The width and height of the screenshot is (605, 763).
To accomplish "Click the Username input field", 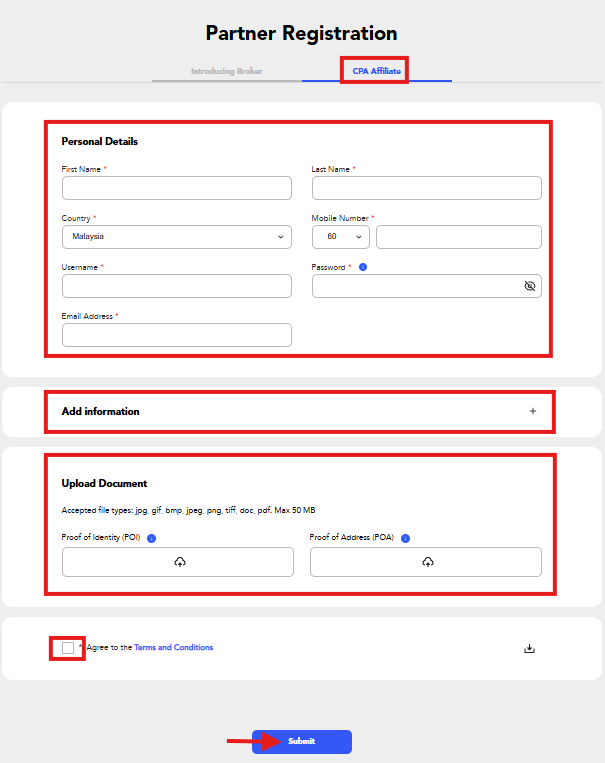I will tap(177, 286).
